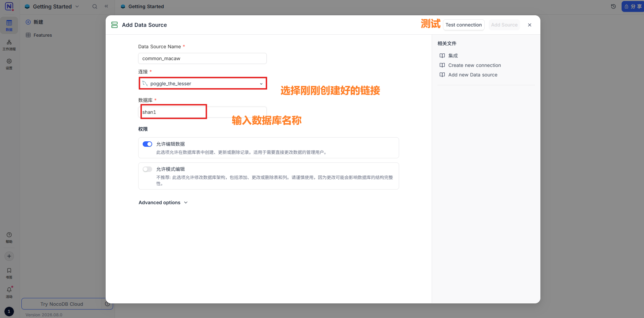The height and width of the screenshot is (318, 644).
Task: Open the 连接 poggle_the_lesser dropdown
Action: [203, 84]
